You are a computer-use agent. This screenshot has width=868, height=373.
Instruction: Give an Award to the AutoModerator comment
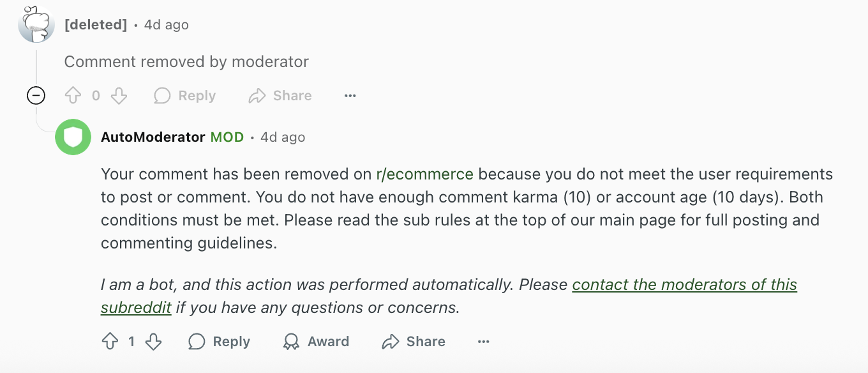click(315, 341)
